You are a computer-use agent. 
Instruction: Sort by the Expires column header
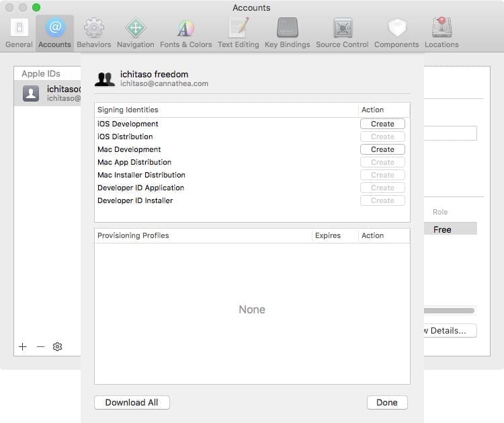pyautogui.click(x=327, y=235)
